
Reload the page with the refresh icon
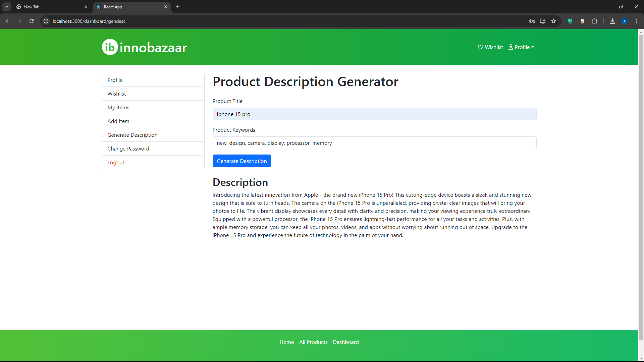click(x=32, y=21)
